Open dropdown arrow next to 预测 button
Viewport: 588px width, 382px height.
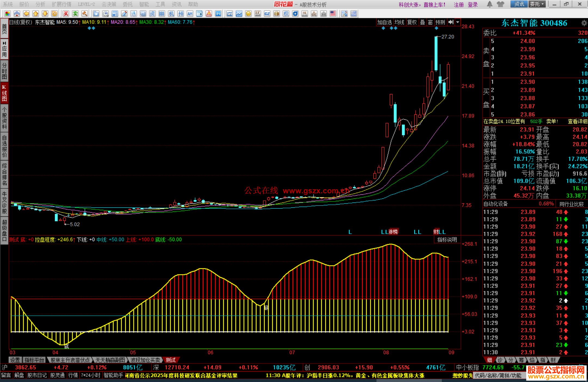pos(458,22)
